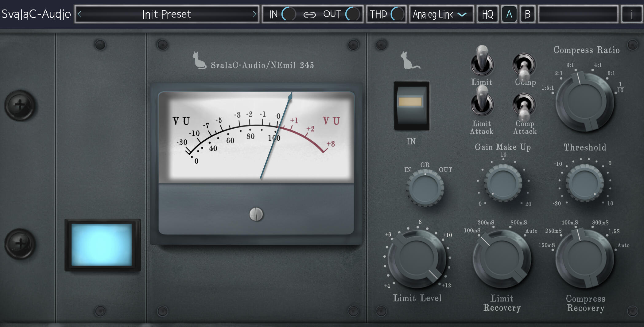The image size is (644, 327).
Task: Flip the Limit toggle switch
Action: (x=482, y=60)
